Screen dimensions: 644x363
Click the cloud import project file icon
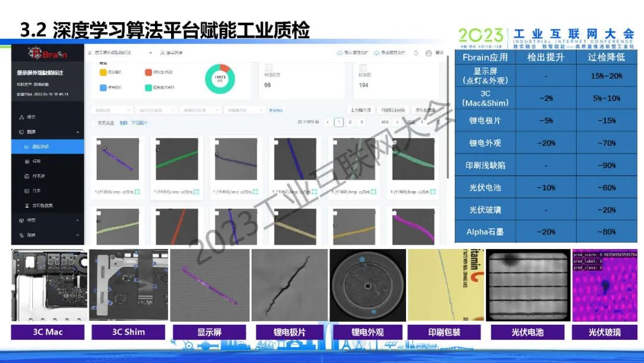(x=340, y=53)
